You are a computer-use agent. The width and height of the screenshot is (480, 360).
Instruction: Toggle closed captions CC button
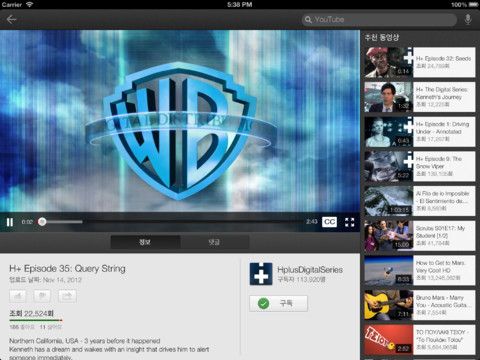pyautogui.click(x=329, y=222)
